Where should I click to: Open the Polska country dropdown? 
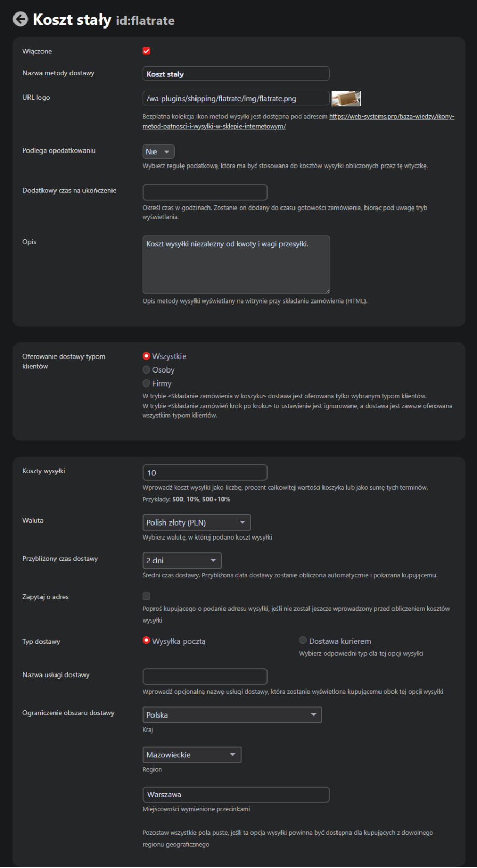click(x=232, y=715)
